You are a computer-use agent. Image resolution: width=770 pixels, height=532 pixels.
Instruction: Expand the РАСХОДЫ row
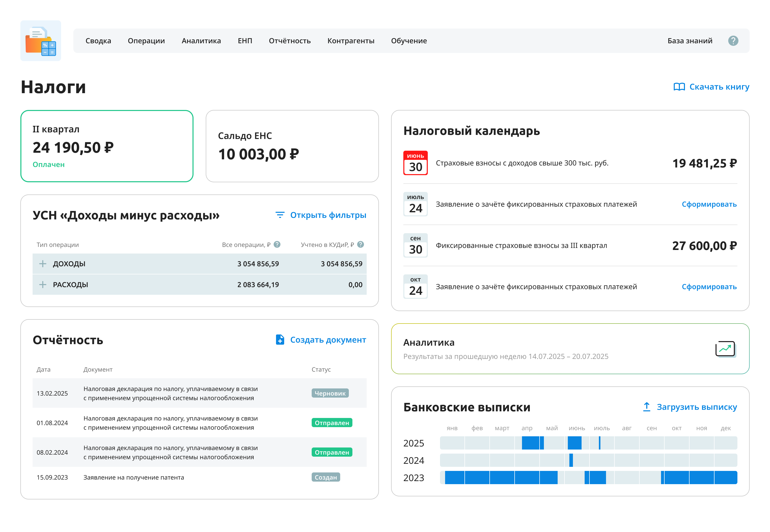[43, 285]
